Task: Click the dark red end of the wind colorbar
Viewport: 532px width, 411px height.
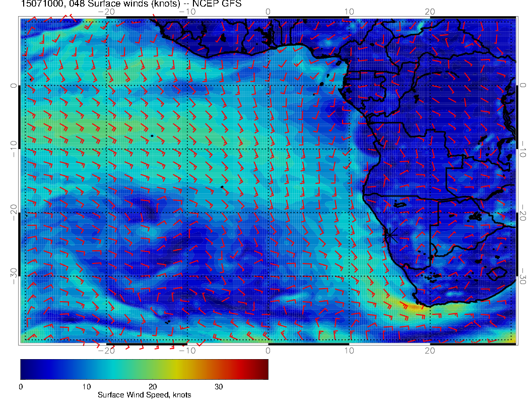Action: [263, 369]
